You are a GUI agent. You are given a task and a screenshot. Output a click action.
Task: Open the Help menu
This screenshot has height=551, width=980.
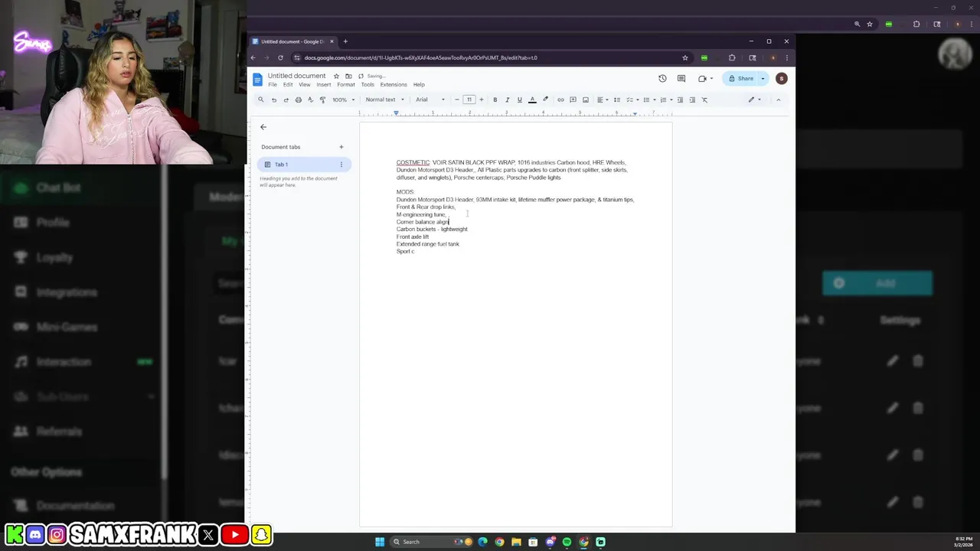click(x=419, y=85)
